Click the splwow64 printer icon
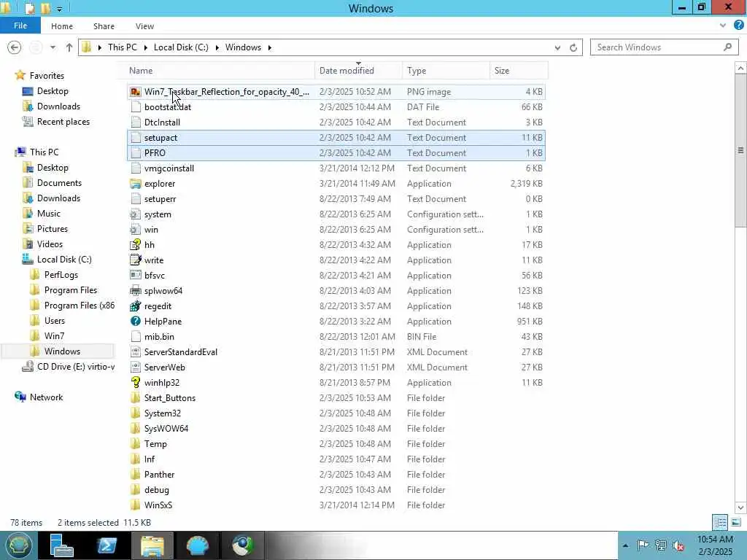Image resolution: width=747 pixels, height=560 pixels. (135, 290)
